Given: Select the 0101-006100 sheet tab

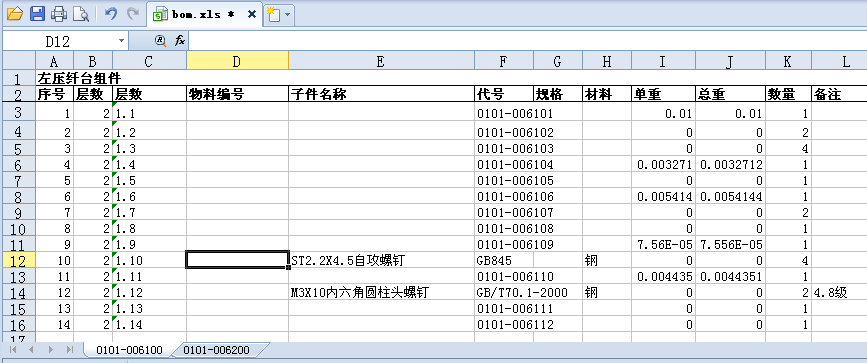Looking at the screenshot, I should pyautogui.click(x=129, y=350).
